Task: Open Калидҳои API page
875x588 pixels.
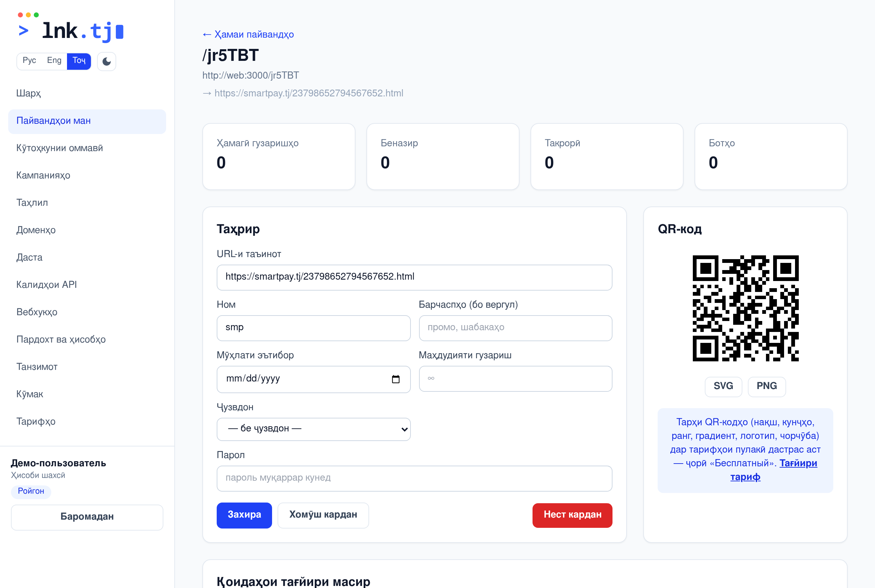Action: tap(87, 285)
